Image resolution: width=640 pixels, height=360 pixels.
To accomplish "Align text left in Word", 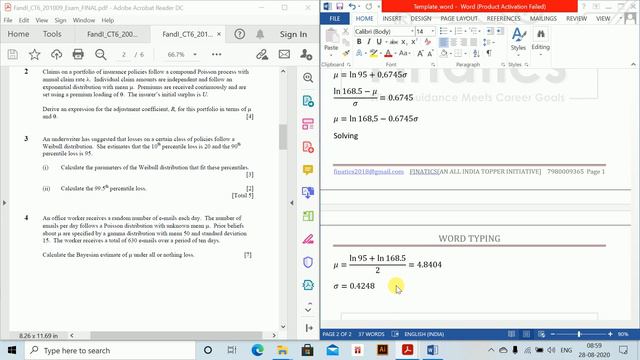I will [444, 42].
